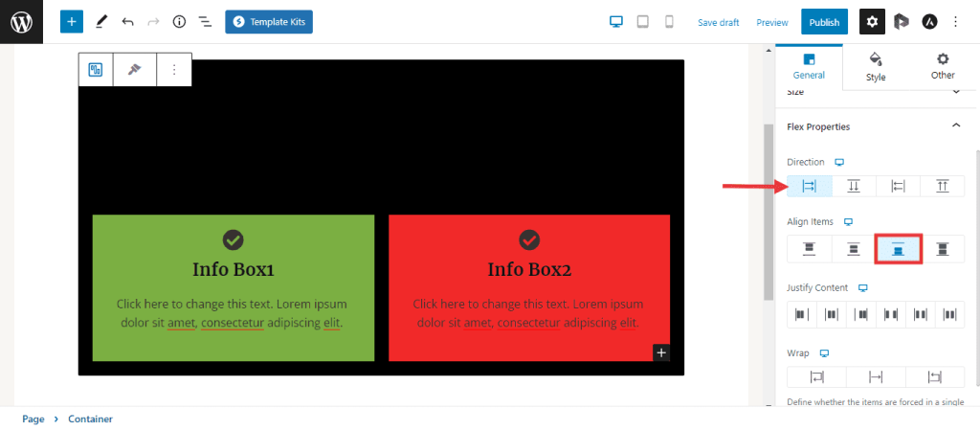Click the Save draft link

[718, 22]
